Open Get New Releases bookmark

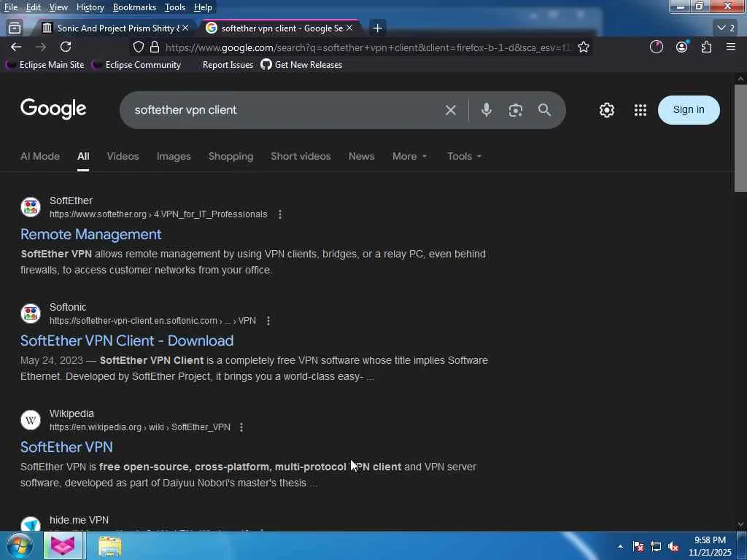click(x=301, y=65)
